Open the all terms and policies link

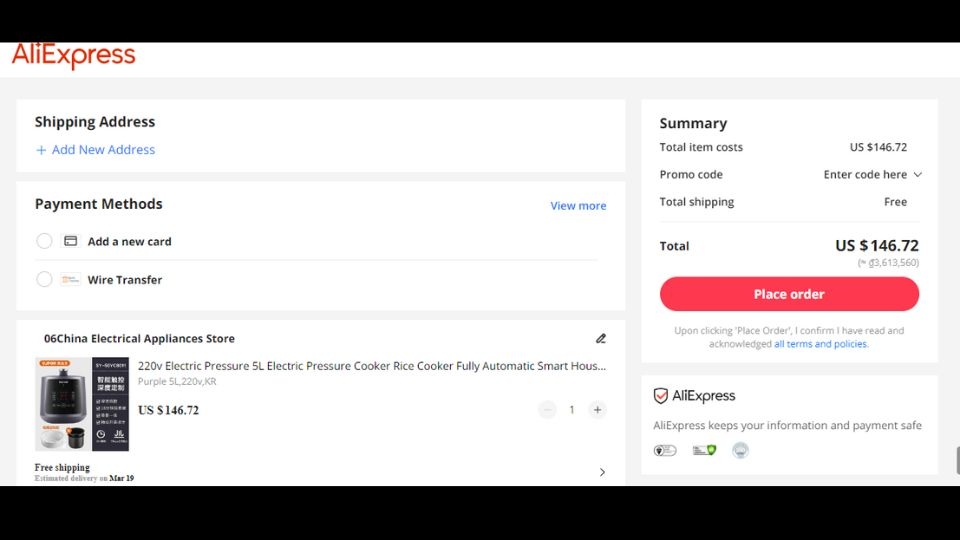[x=820, y=344]
